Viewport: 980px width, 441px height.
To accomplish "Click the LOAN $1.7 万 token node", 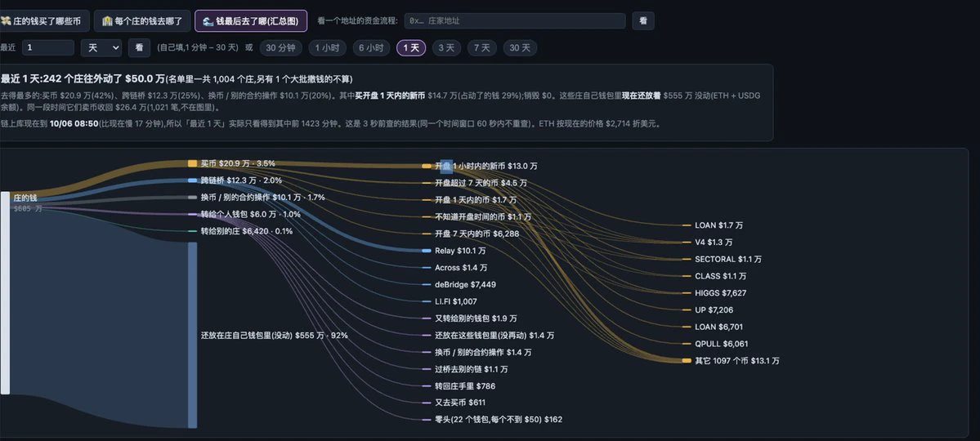I will [x=718, y=225].
